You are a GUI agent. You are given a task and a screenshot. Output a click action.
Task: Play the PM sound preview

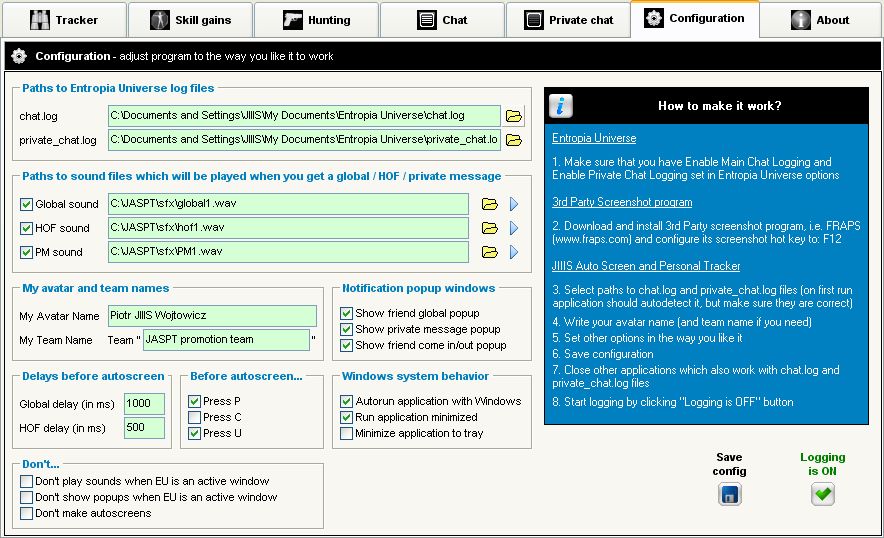(x=514, y=252)
